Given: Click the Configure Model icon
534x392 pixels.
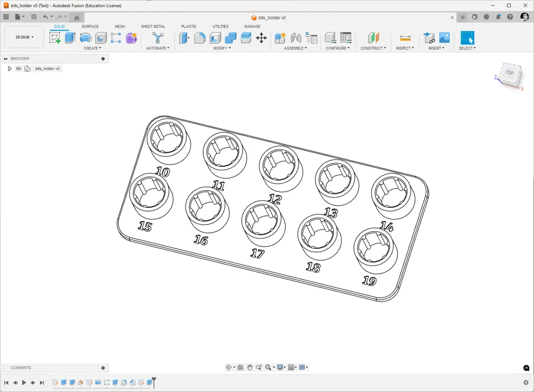Looking at the screenshot, I should (x=331, y=38).
